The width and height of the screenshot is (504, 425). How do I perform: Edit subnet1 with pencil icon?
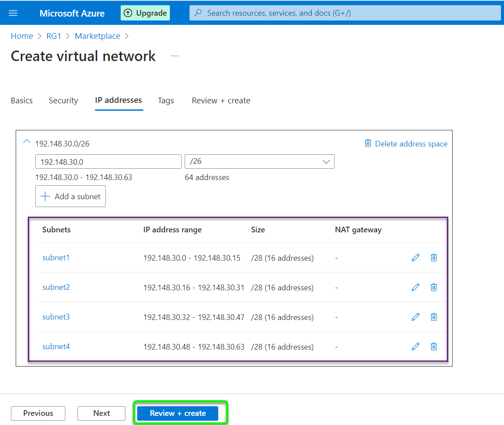[416, 258]
